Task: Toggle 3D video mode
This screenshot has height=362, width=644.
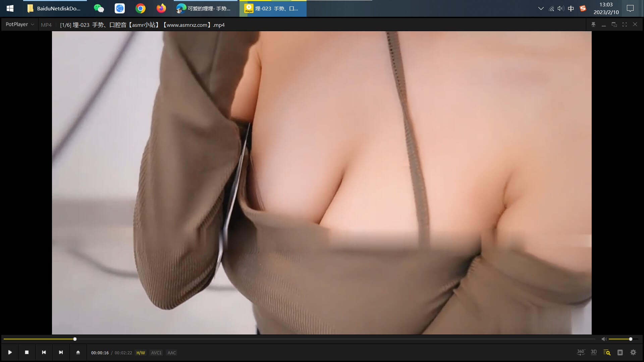Action: (594, 352)
